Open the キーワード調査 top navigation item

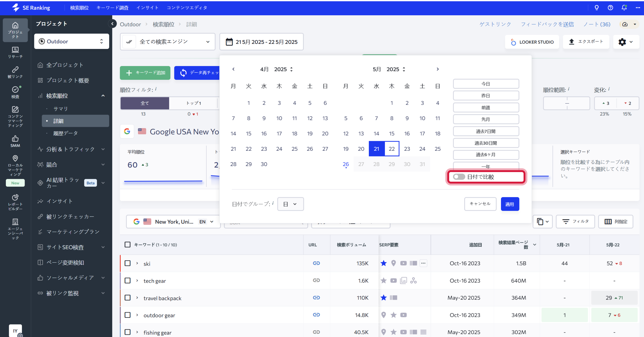[x=112, y=8]
